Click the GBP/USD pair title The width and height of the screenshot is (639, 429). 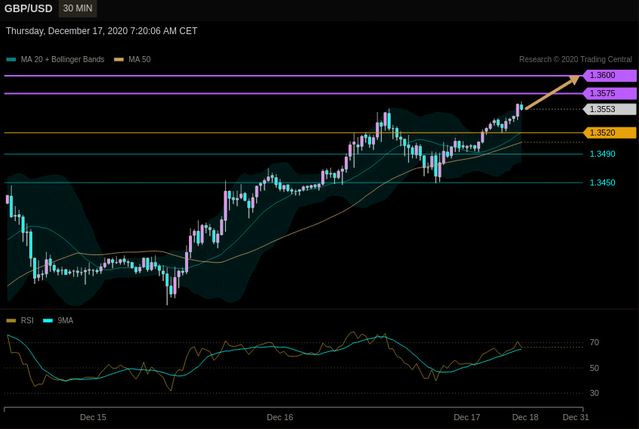point(29,9)
